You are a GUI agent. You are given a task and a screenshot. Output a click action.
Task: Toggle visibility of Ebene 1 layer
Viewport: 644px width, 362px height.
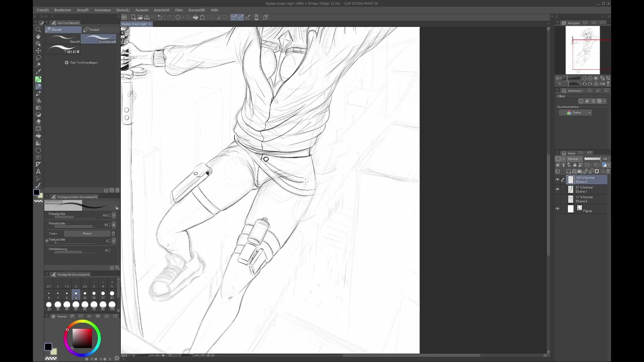click(x=557, y=189)
